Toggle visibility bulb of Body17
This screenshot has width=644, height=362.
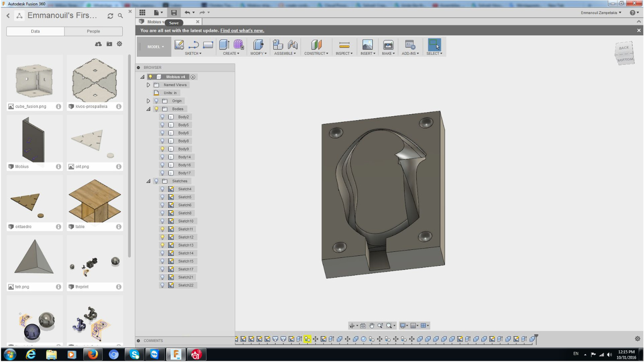pos(163,173)
